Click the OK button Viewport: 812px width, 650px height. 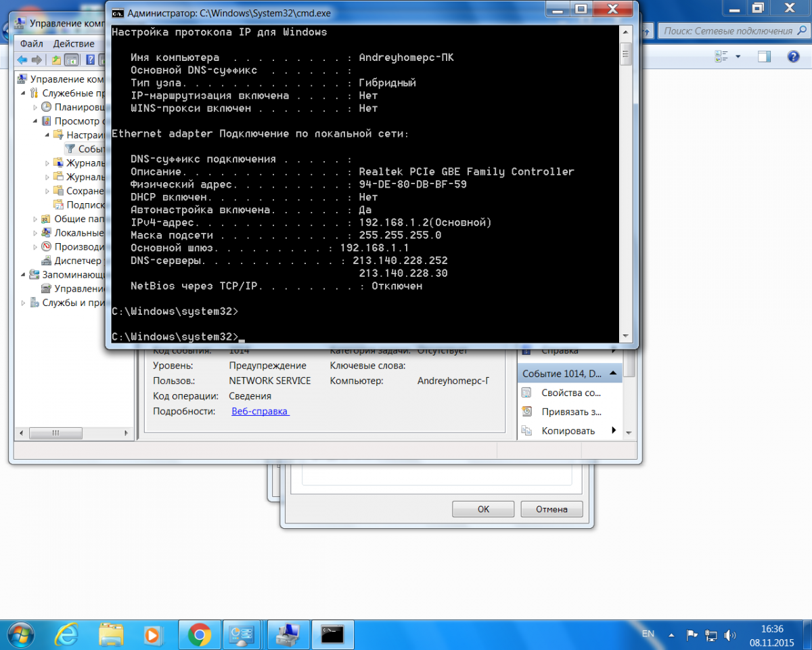click(x=482, y=509)
